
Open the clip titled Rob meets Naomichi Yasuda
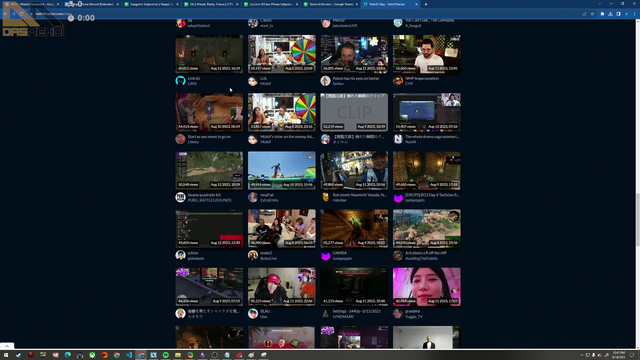coord(360,195)
